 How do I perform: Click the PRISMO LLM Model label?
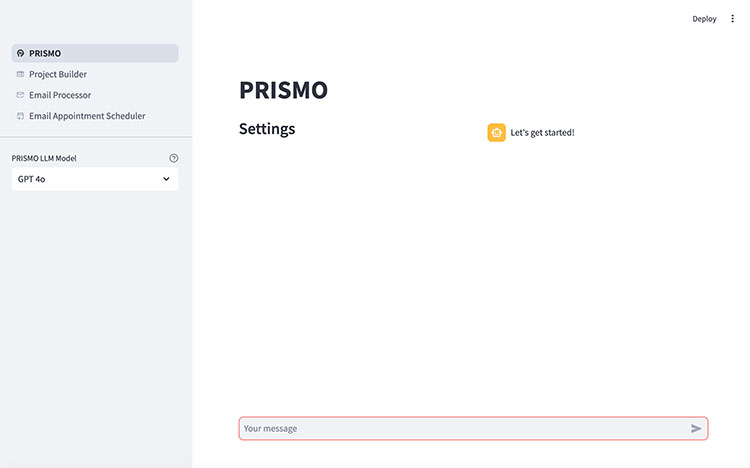point(44,158)
